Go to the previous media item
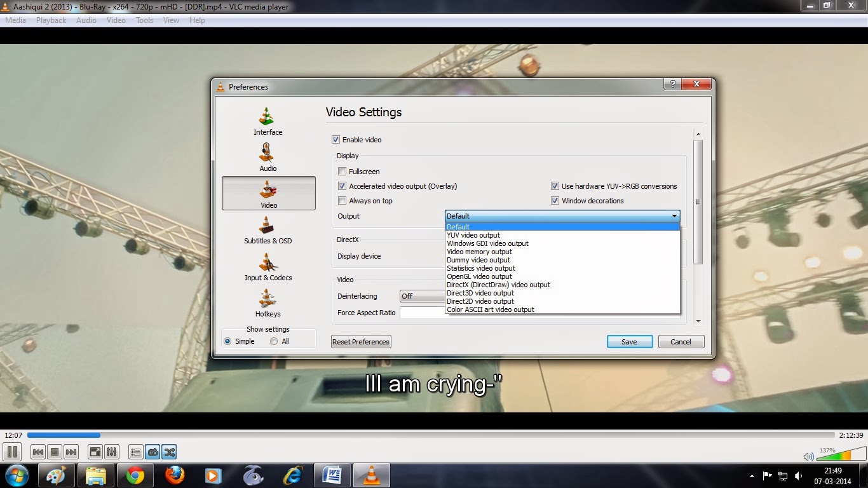Image resolution: width=868 pixels, height=488 pixels. point(38,452)
